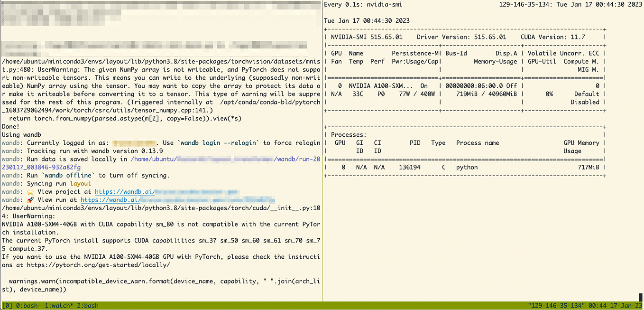Click the tmux status bar date 17-Jan-23
Image resolution: width=644 pixels, height=310 pixels.
(626, 305)
